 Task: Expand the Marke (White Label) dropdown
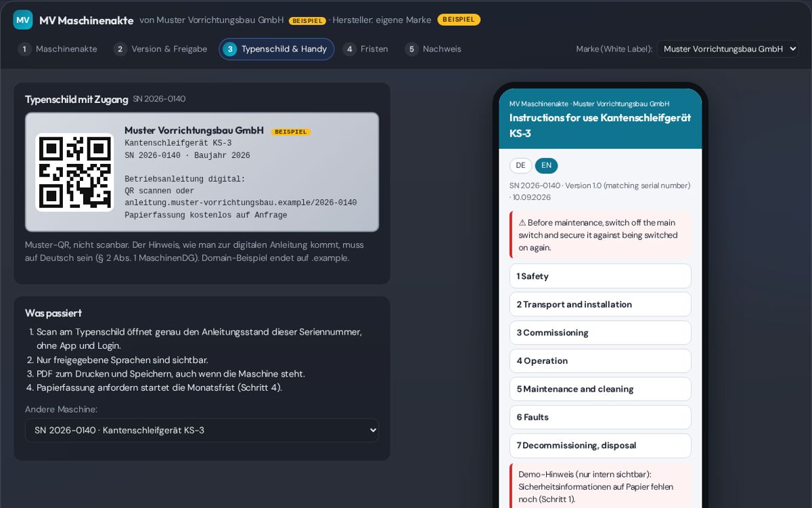[x=727, y=49]
